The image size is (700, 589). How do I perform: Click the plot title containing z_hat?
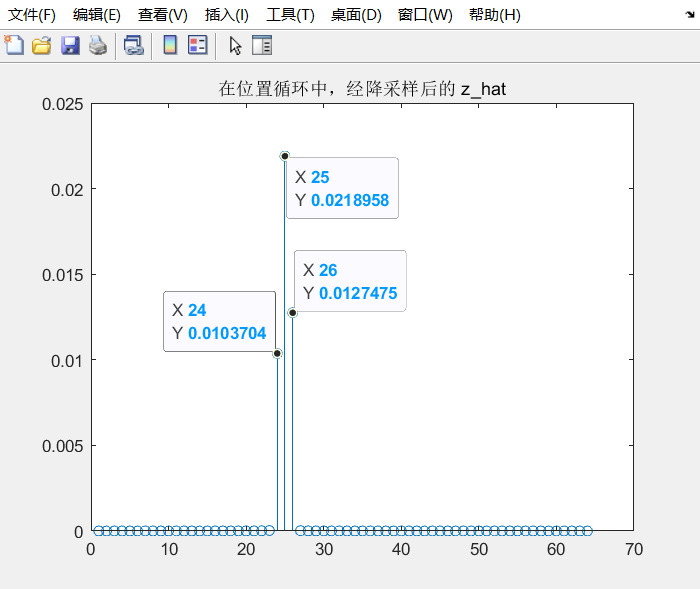[x=362, y=88]
